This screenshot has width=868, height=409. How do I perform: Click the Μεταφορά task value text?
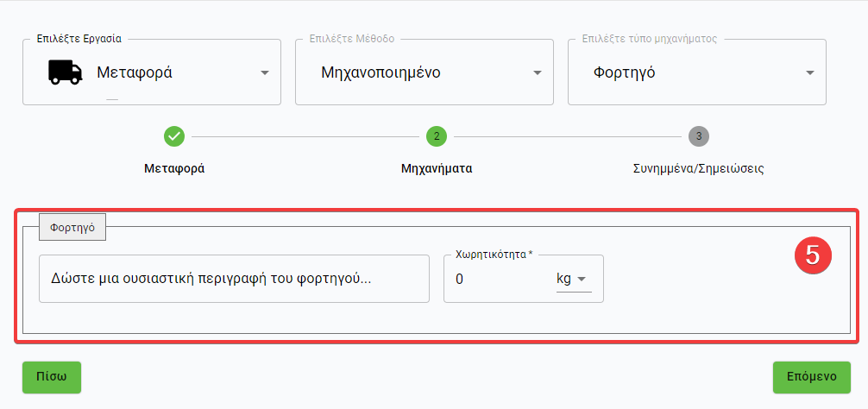coord(135,72)
